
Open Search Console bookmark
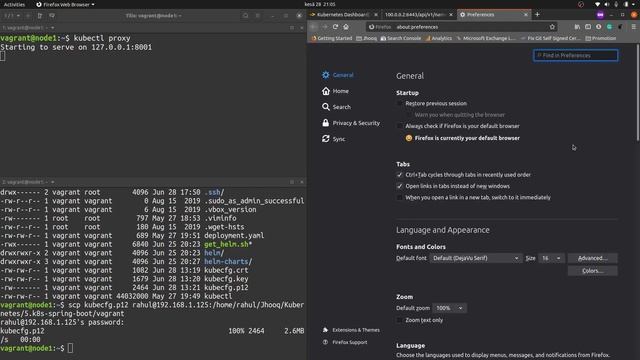(x=400, y=38)
